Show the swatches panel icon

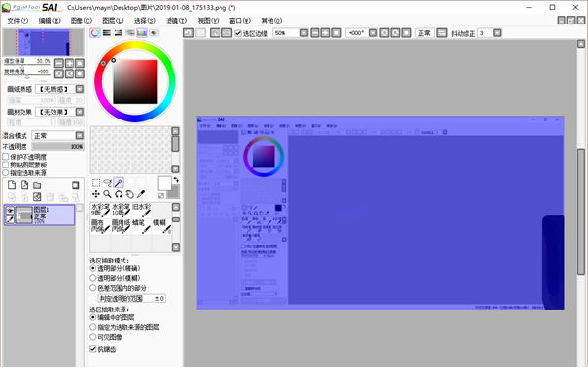pos(142,33)
